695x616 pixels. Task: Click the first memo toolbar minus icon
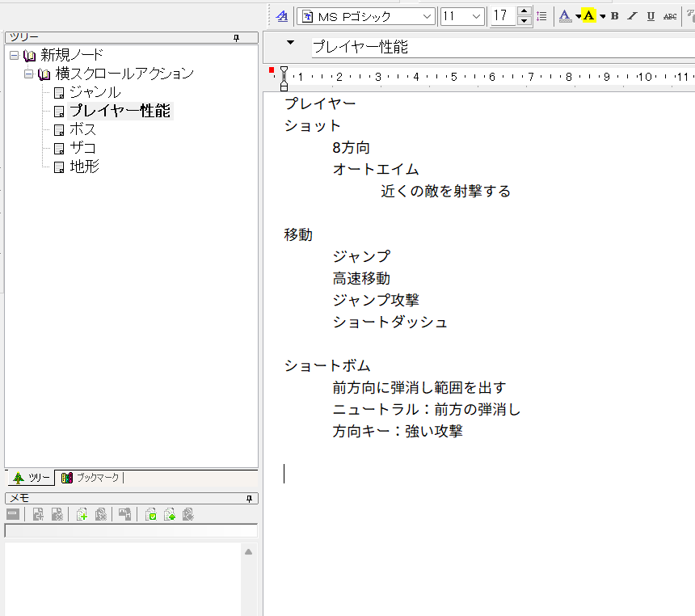point(13,514)
